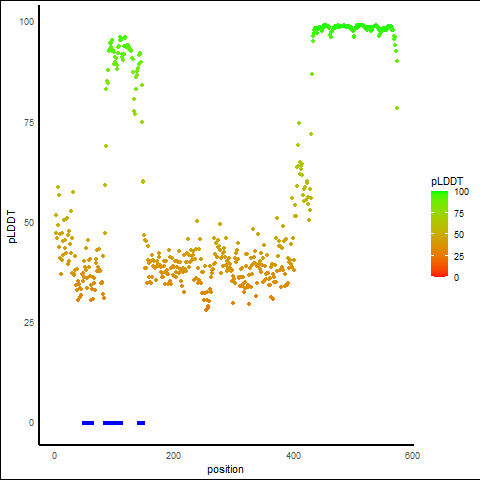Click the y-axis tick label 75

point(29,123)
